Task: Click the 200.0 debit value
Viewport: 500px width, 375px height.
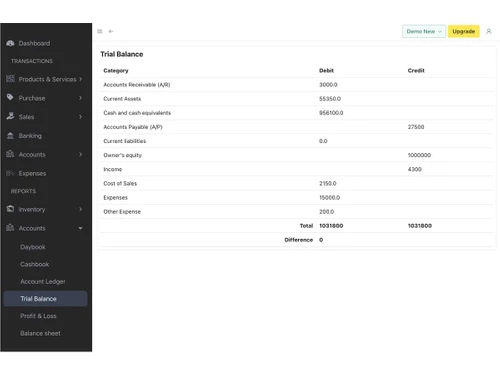Action: [x=326, y=212]
